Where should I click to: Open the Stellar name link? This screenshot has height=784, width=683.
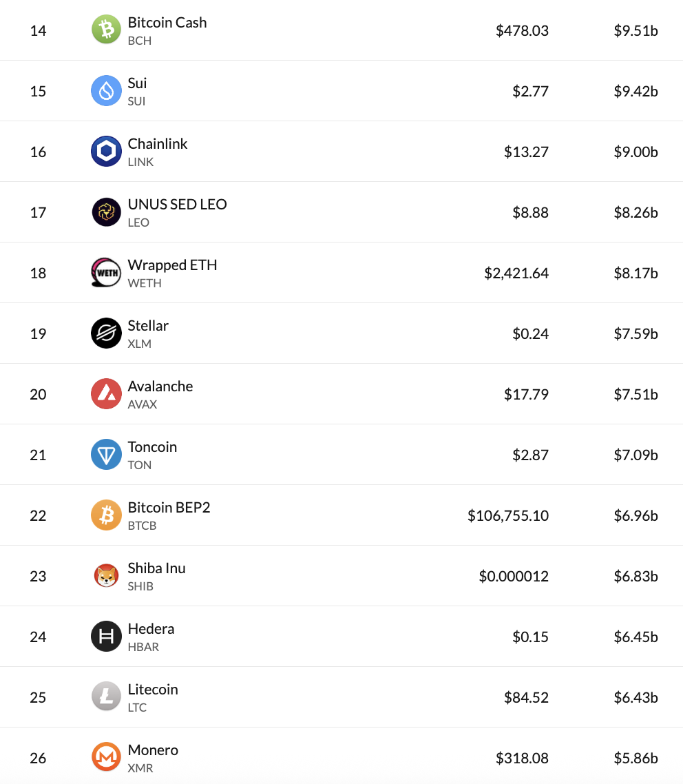pos(148,326)
